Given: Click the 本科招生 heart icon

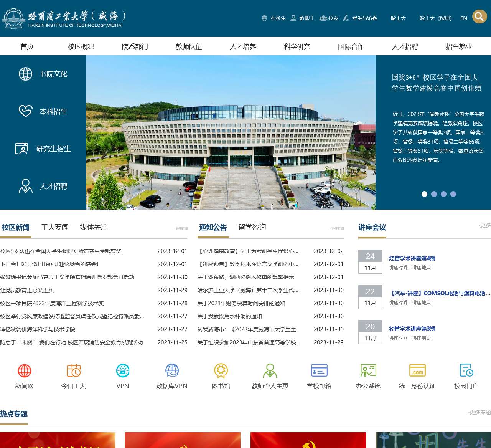Looking at the screenshot, I should pyautogui.click(x=25, y=111).
